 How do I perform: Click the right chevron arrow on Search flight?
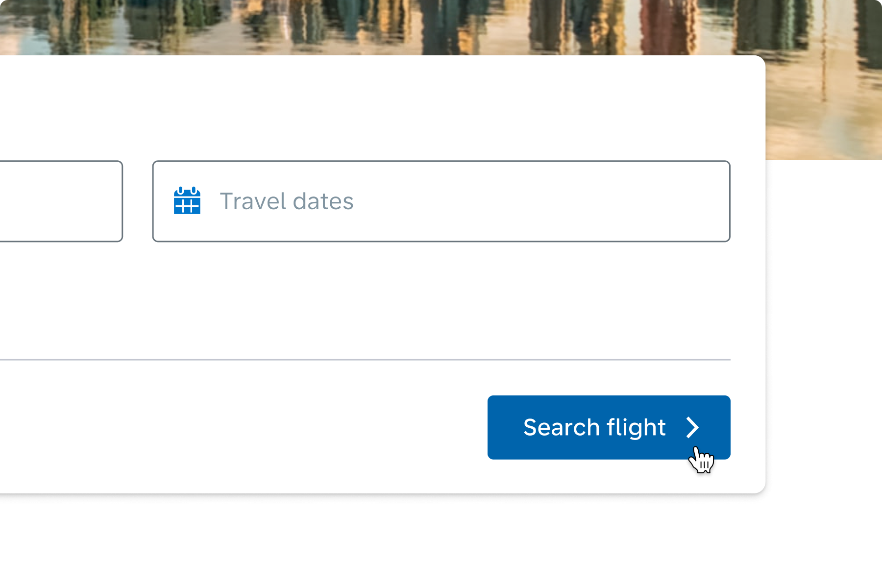click(692, 427)
